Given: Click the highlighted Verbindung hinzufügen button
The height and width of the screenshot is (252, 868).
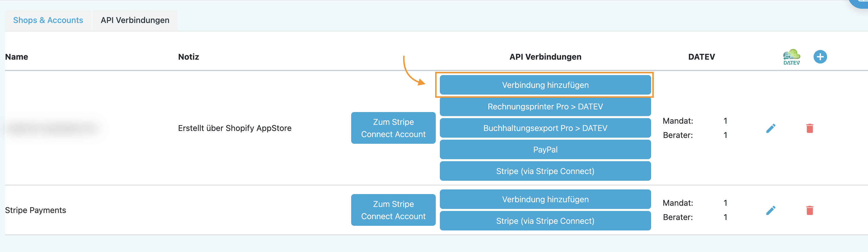Looking at the screenshot, I should click(545, 85).
